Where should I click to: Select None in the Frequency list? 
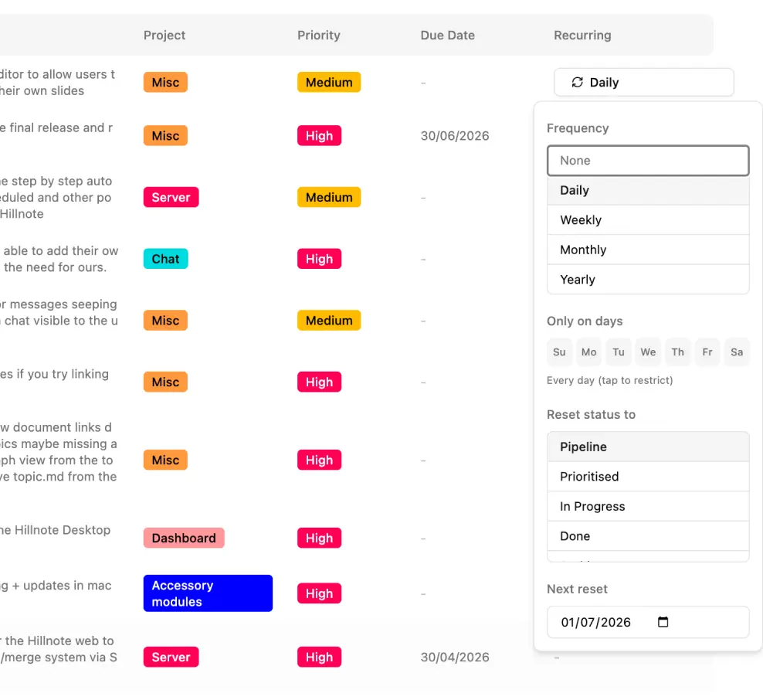[x=648, y=161]
